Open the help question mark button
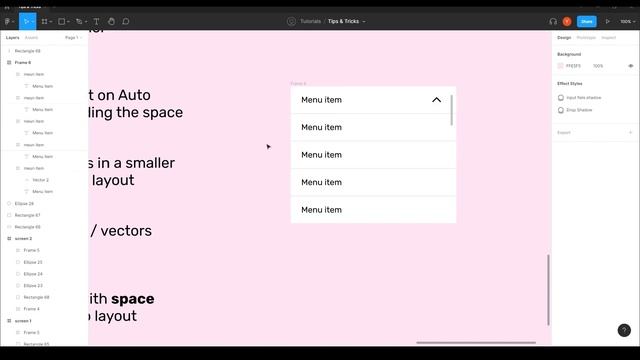 tap(624, 330)
